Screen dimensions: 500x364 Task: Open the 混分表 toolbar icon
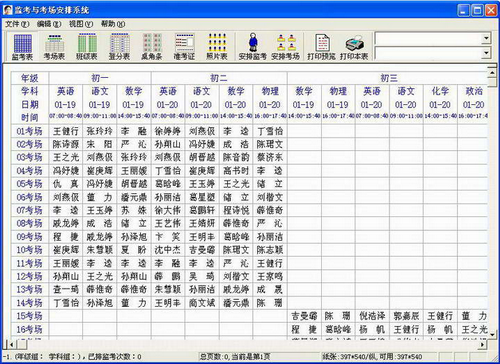pyautogui.click(x=119, y=47)
